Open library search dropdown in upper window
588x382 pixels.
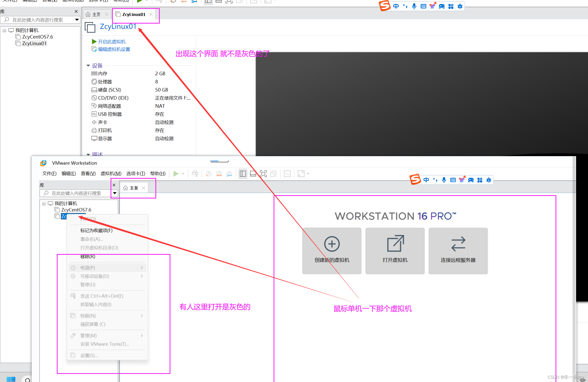coord(77,20)
